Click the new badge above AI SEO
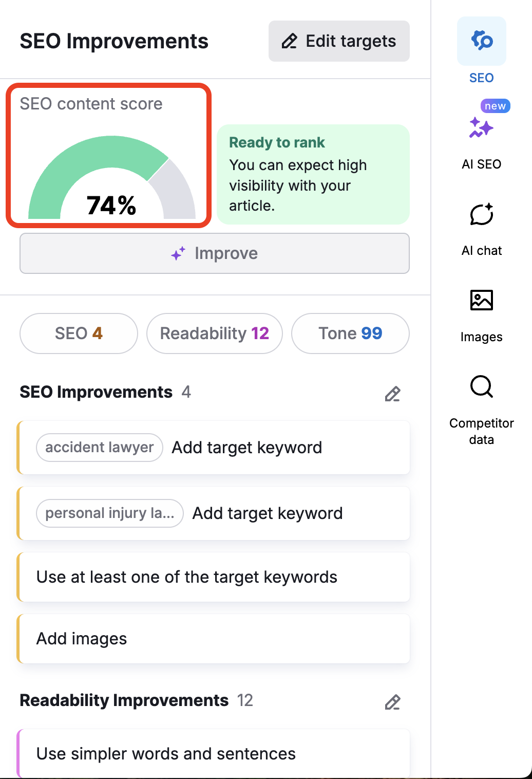Viewport: 532px width, 779px height. 495,106
